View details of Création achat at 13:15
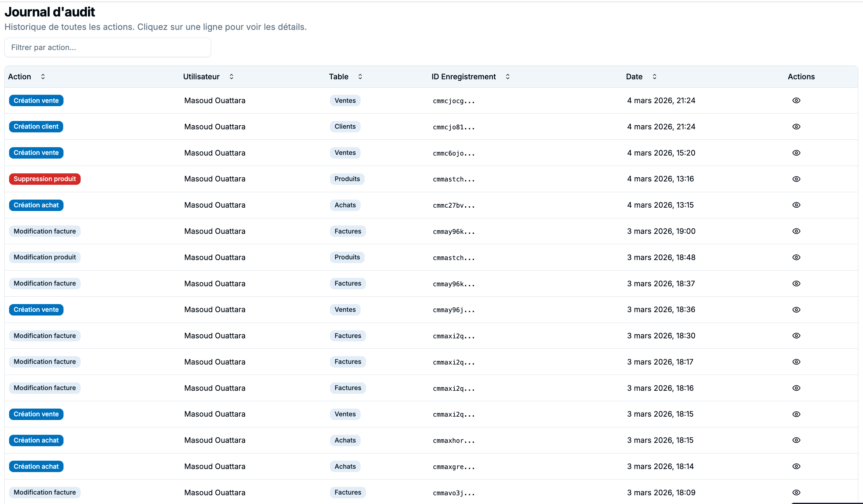The width and height of the screenshot is (863, 504). coord(796,205)
